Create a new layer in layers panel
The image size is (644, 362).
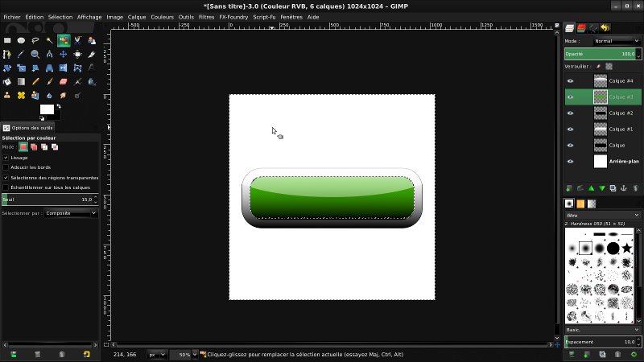[x=569, y=188]
